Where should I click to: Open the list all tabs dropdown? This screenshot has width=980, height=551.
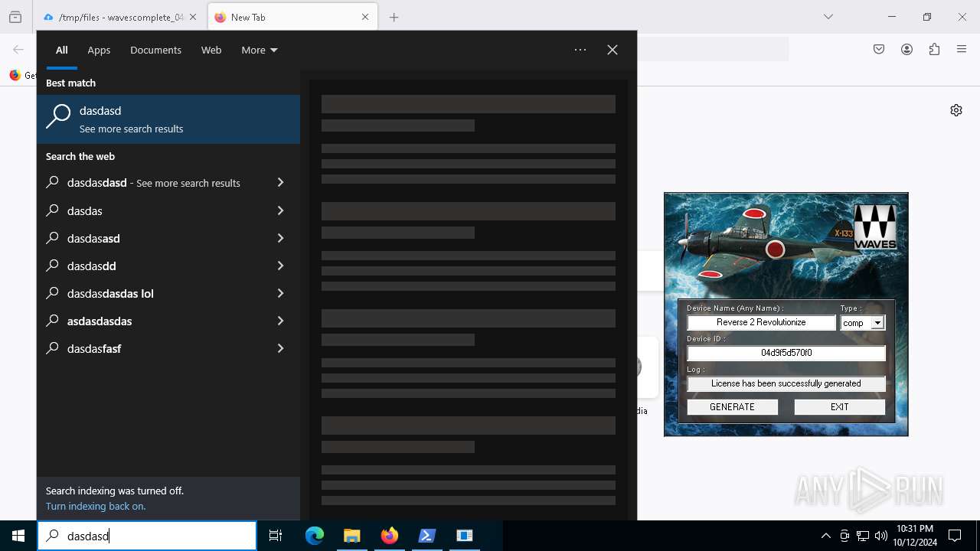coord(828,17)
